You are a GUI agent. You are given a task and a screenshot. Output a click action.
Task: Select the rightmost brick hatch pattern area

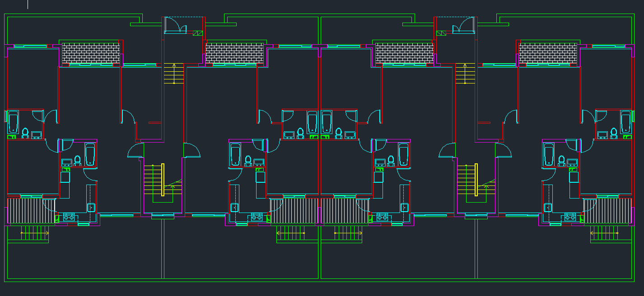tap(548, 53)
